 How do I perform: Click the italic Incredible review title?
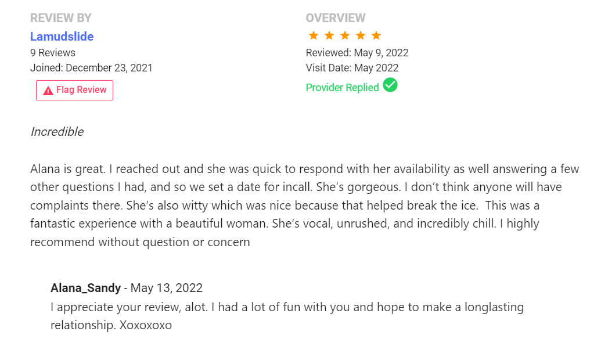tap(57, 132)
